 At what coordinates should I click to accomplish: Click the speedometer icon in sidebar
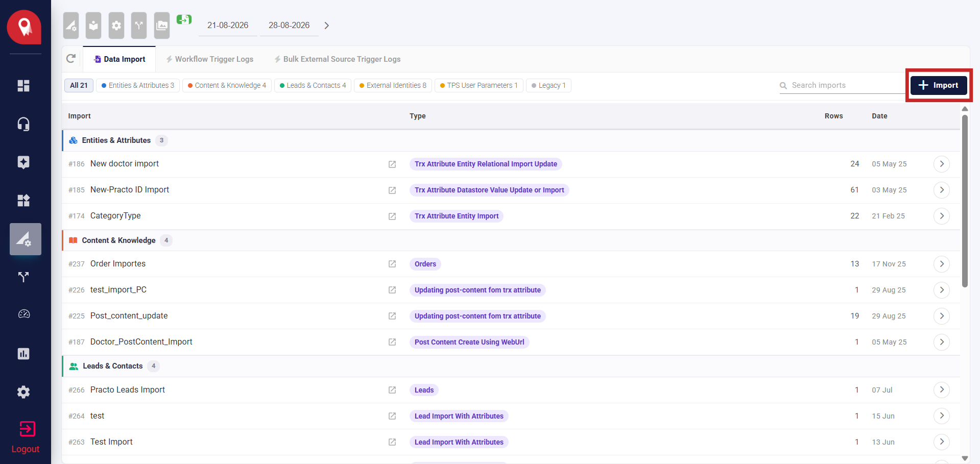[x=23, y=314]
